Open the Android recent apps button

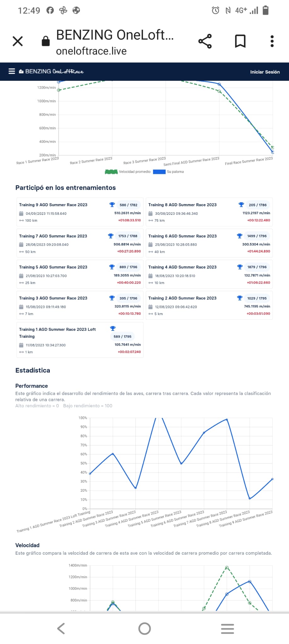pos(227,629)
